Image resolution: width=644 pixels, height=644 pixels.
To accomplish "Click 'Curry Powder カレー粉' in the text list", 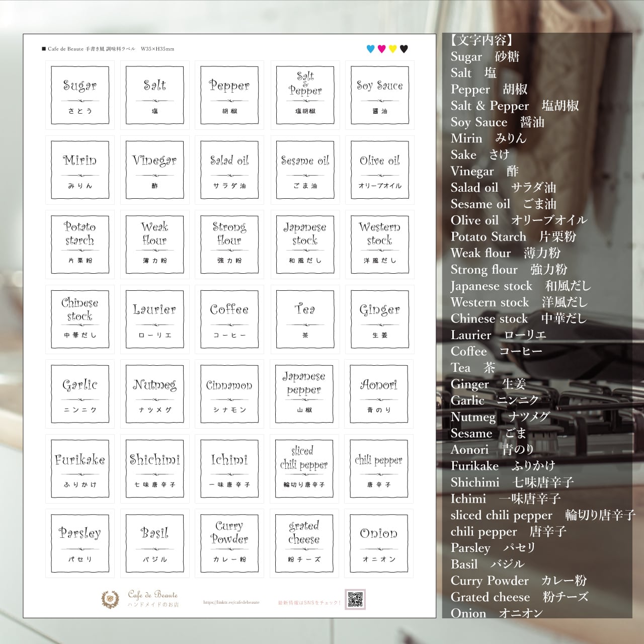I will pos(519,580).
